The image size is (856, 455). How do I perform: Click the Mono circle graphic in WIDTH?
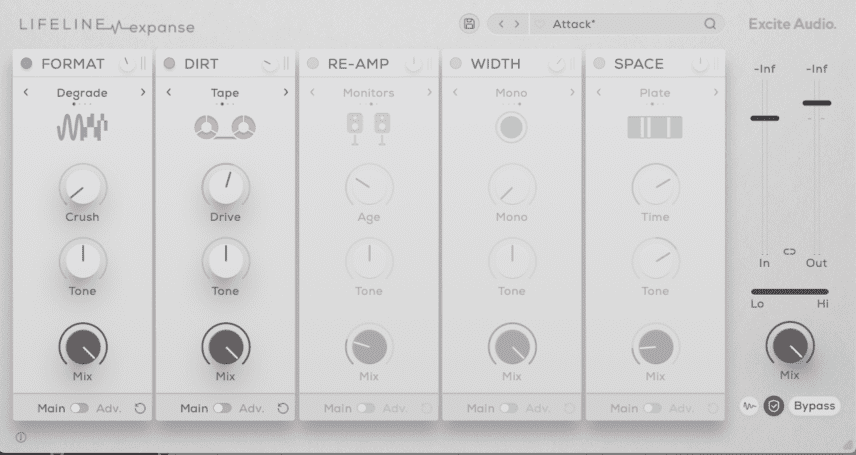511,127
